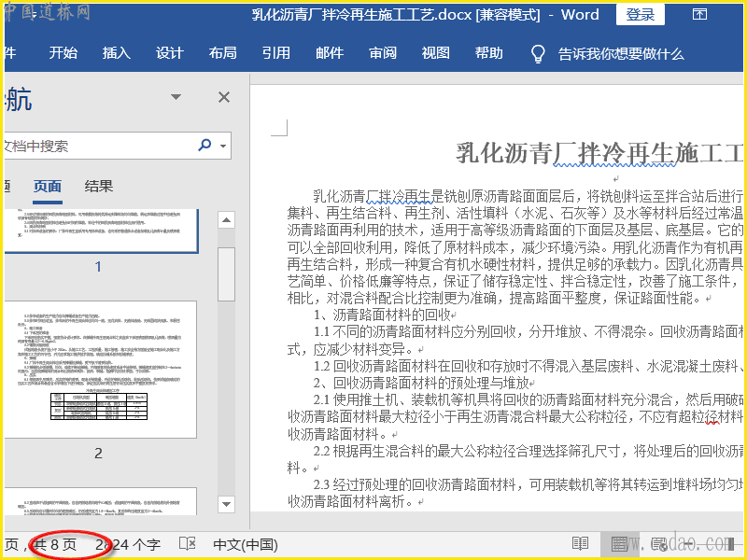747x560 pixels.
Task: Click the 告诉我你想要做什么 search box
Action: pos(621,54)
